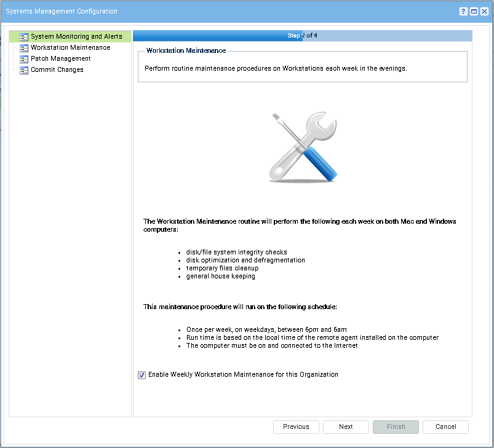The width and height of the screenshot is (494, 448).
Task: Maximize the Systems Management Configuration dialog
Action: click(x=474, y=12)
